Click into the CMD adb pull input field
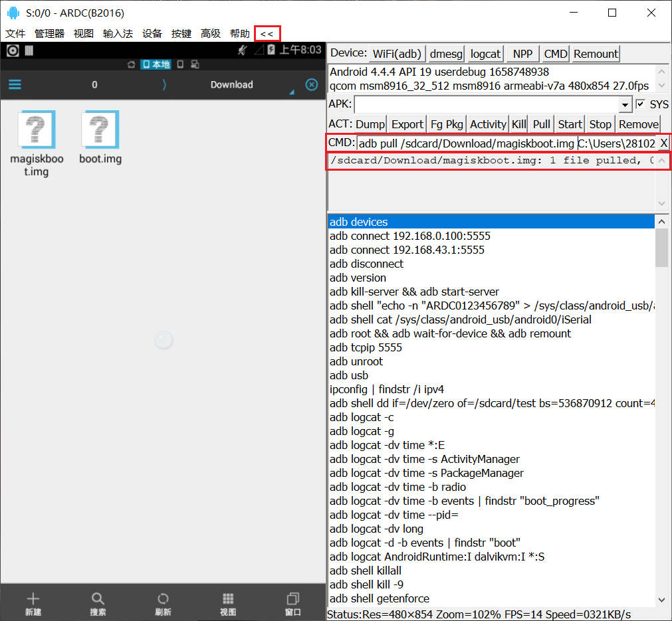This screenshot has width=672, height=621. click(x=465, y=143)
